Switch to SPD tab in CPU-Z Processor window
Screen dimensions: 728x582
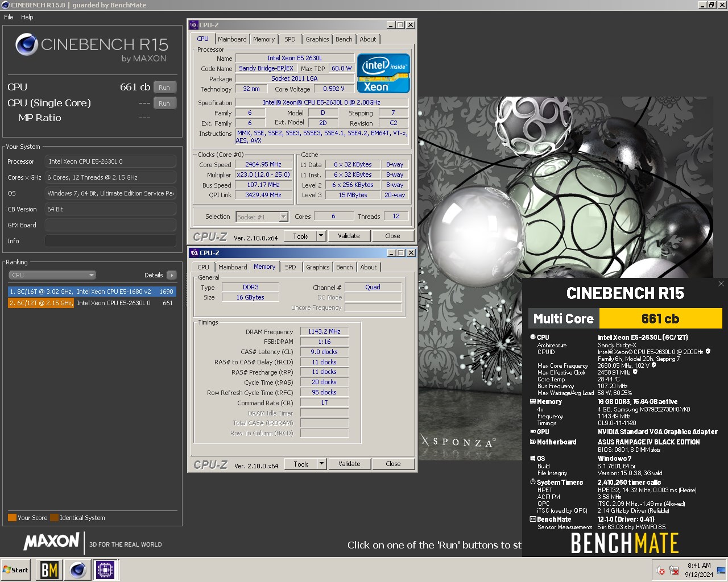click(x=290, y=39)
